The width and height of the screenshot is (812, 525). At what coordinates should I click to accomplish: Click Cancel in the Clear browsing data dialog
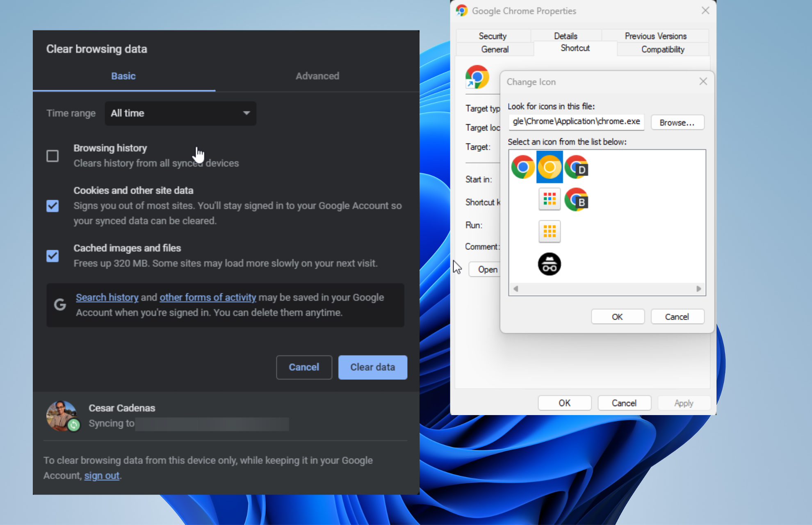click(302, 366)
